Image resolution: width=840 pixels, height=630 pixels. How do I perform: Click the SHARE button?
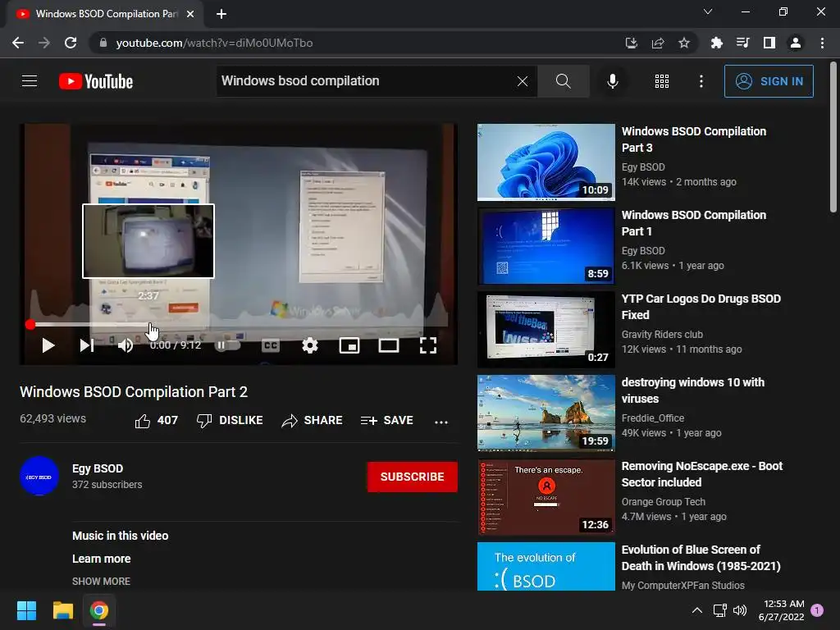coord(312,421)
